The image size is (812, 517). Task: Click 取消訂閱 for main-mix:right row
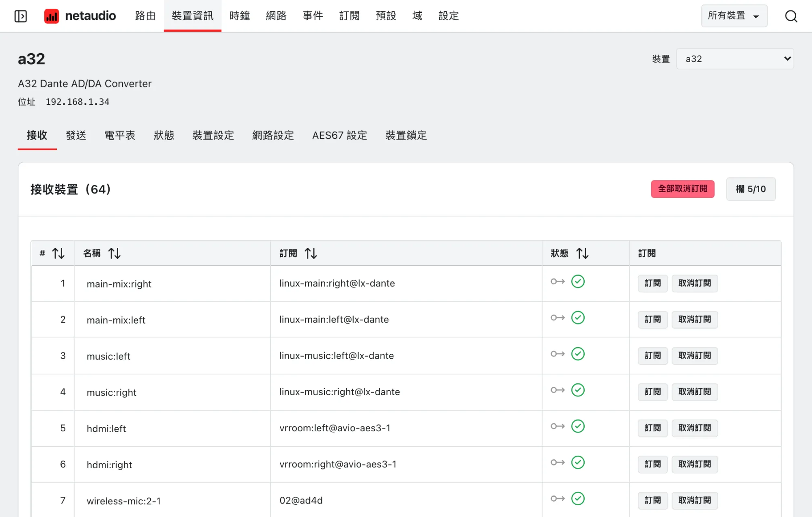[x=694, y=283]
